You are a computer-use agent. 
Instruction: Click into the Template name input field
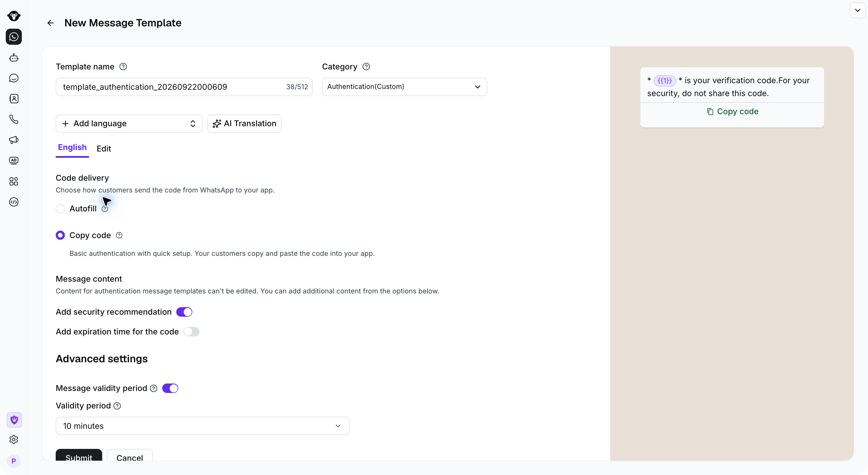184,87
